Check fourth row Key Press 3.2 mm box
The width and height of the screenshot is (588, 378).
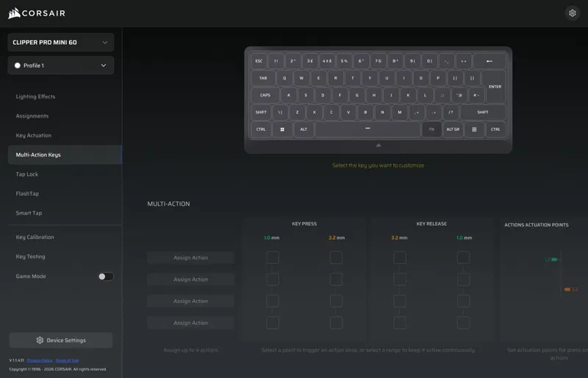coord(336,323)
